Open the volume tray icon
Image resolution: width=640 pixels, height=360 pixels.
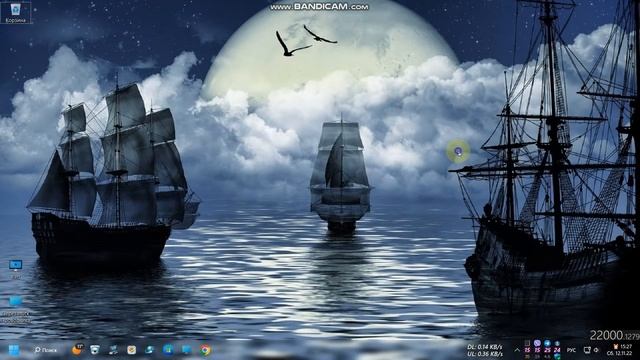coord(596,350)
